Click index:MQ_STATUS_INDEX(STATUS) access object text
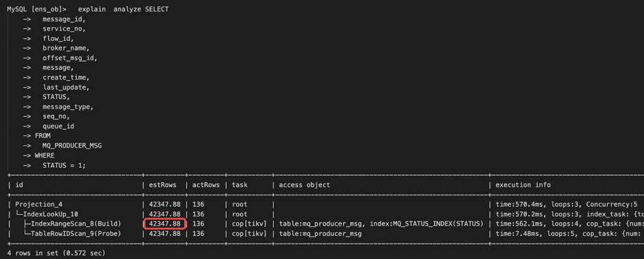 coord(426,224)
